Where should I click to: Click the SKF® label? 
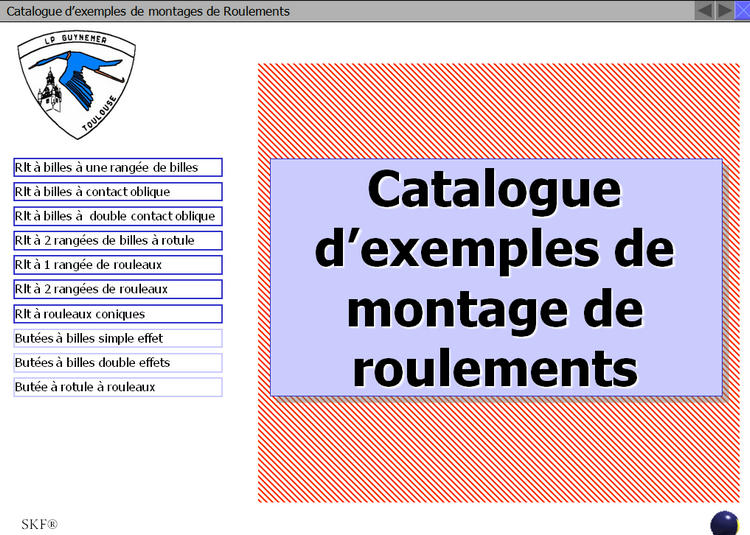pyautogui.click(x=39, y=524)
